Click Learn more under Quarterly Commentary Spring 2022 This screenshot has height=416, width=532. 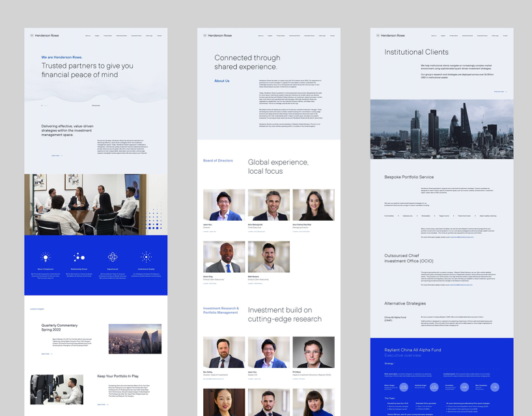[x=46, y=354]
